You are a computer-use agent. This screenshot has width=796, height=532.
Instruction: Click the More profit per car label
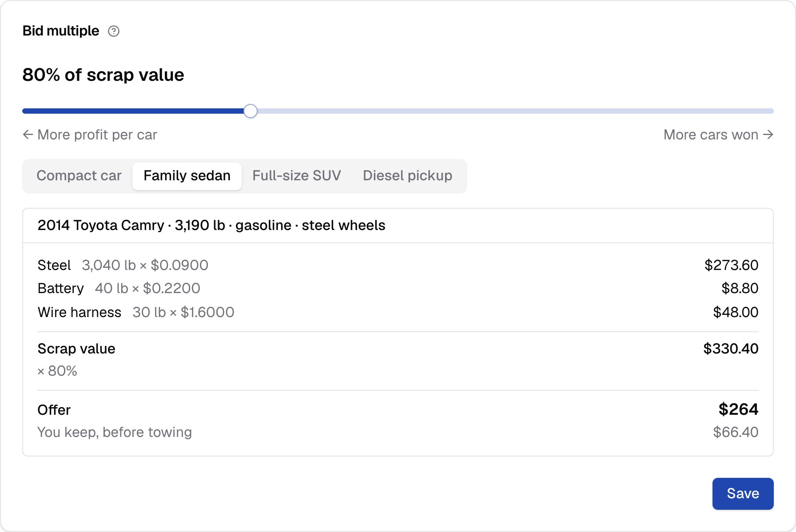[x=97, y=135]
